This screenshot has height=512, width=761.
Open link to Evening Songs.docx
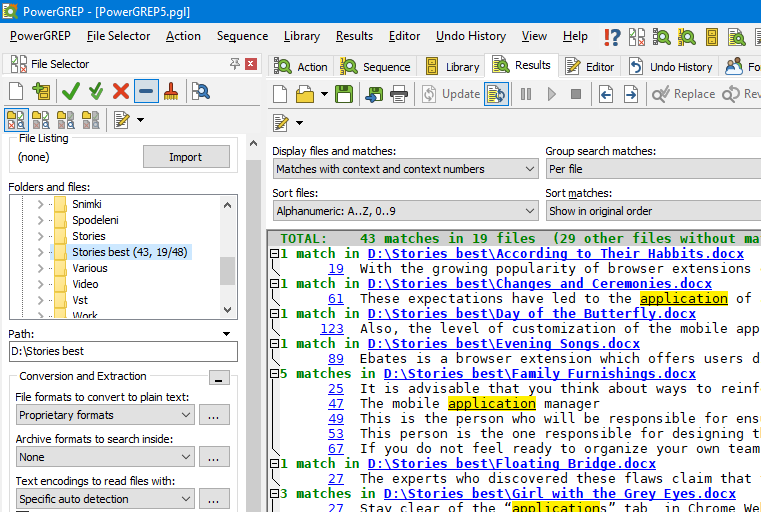tap(504, 344)
